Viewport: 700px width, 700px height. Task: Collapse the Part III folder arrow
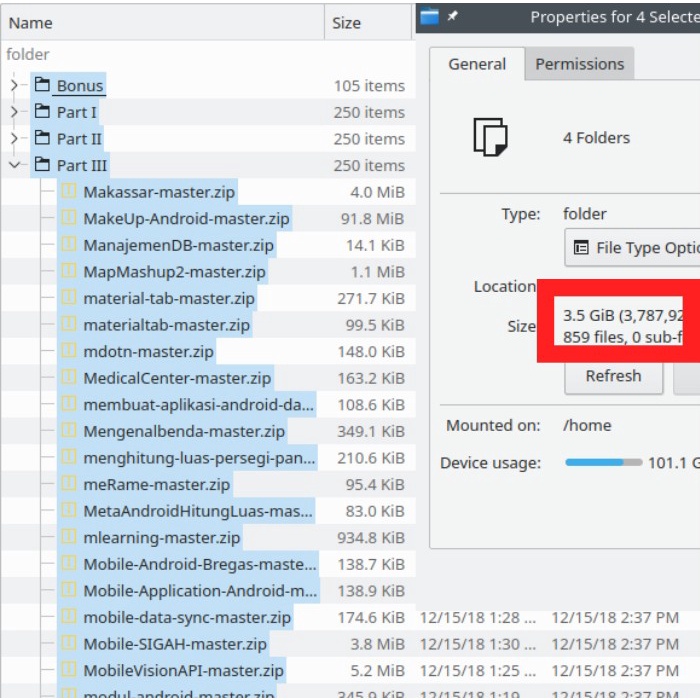(x=14, y=165)
